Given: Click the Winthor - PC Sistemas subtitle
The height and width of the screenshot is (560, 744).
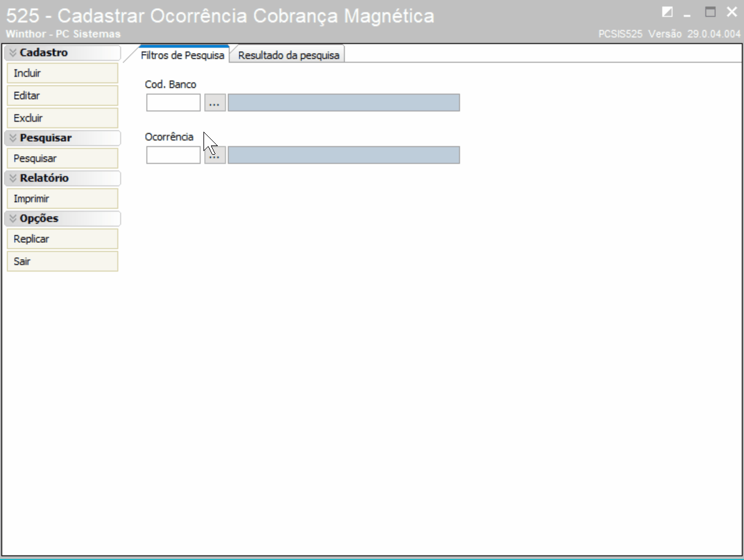Looking at the screenshot, I should (63, 34).
